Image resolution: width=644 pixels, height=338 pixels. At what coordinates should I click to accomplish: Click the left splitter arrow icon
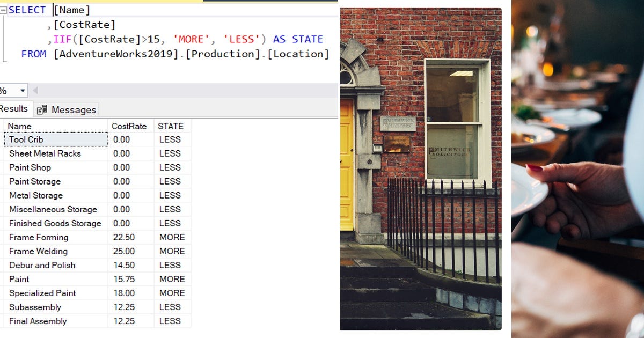coord(34,90)
